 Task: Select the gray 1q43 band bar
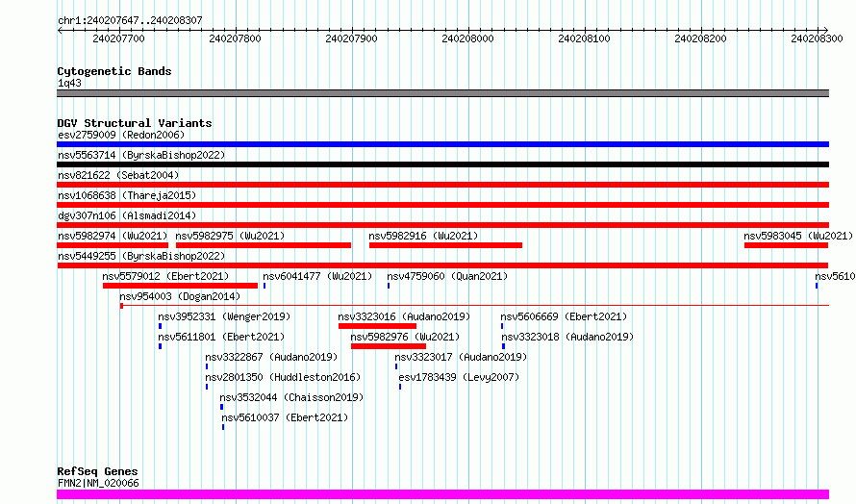click(442, 93)
